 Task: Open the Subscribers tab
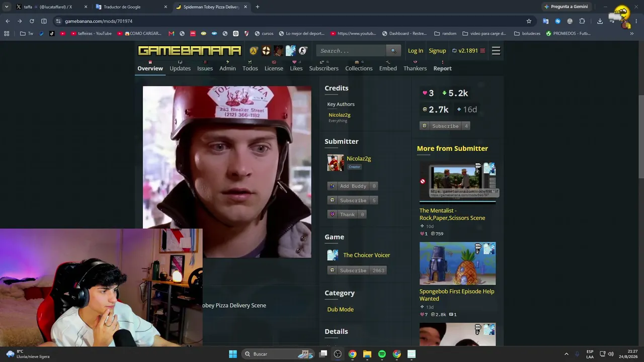point(324,68)
